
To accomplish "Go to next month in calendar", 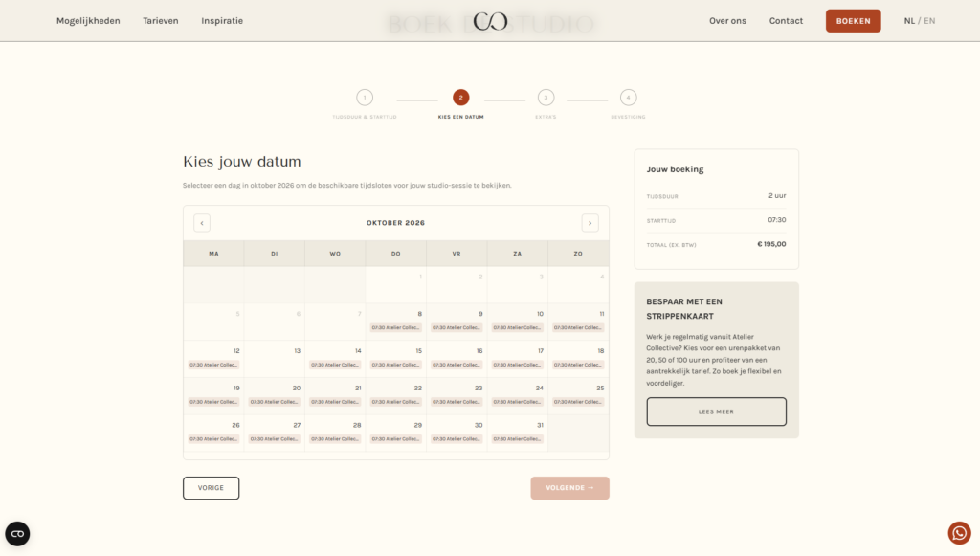I will [590, 223].
